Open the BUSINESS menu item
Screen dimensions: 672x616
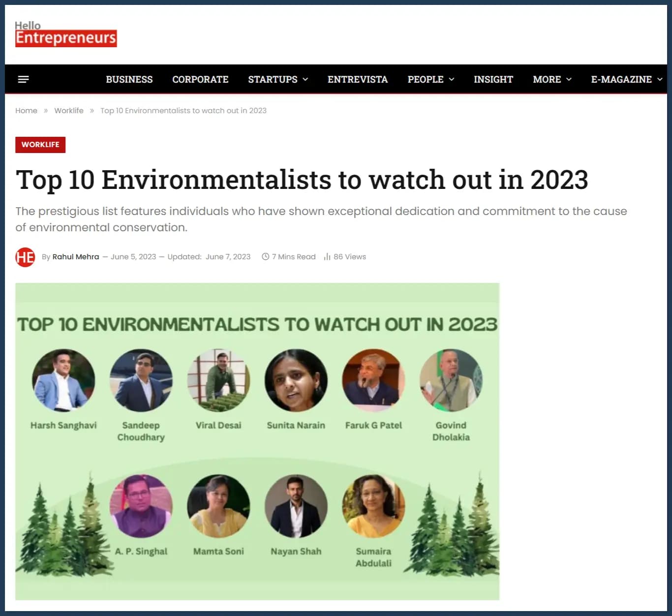(129, 79)
